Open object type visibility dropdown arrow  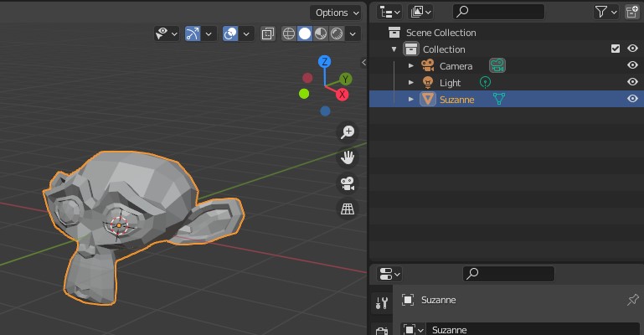(174, 33)
